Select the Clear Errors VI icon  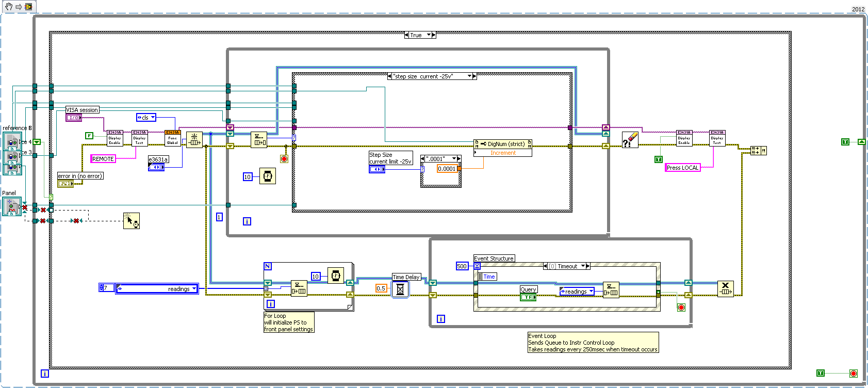pos(630,139)
